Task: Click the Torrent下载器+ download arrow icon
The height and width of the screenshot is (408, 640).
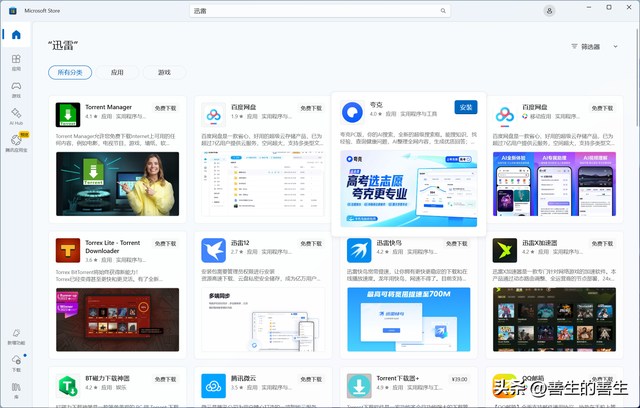Action: click(x=359, y=386)
